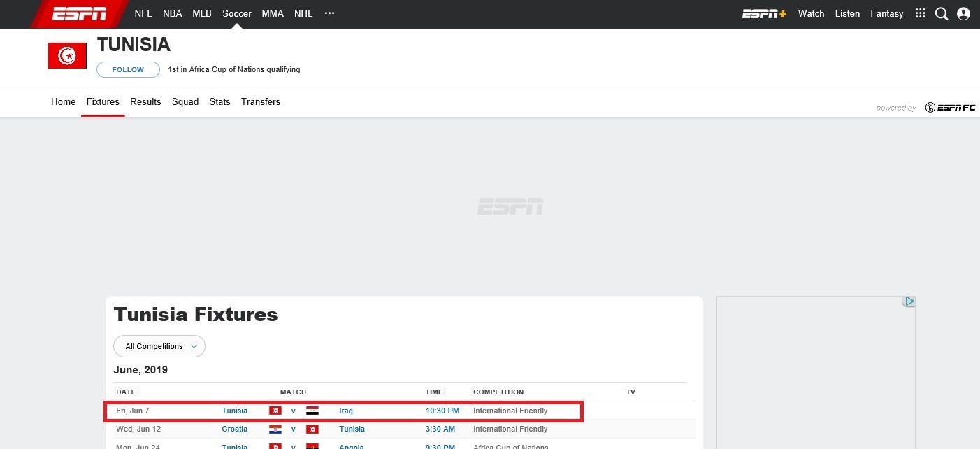Screen dimensions: 980x449
Task: Expand the All Competitions dropdown
Action: pos(159,347)
